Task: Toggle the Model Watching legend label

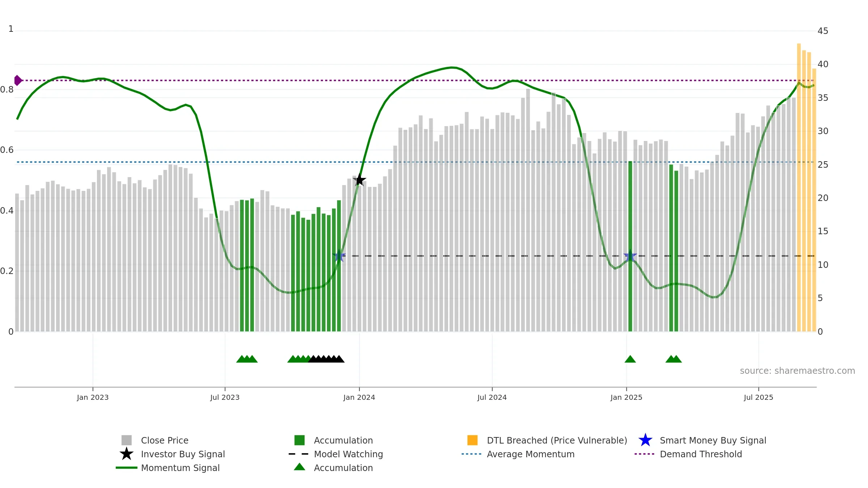Action: point(348,454)
